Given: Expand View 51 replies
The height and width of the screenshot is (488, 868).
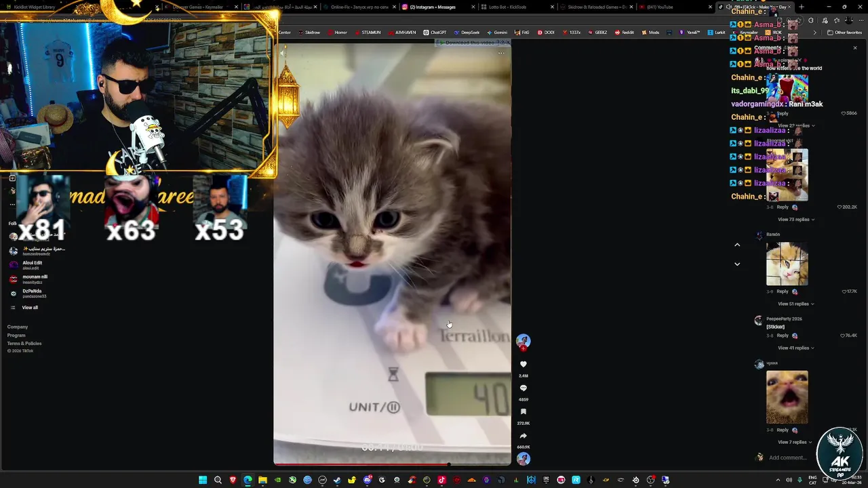Looking at the screenshot, I should pyautogui.click(x=796, y=304).
